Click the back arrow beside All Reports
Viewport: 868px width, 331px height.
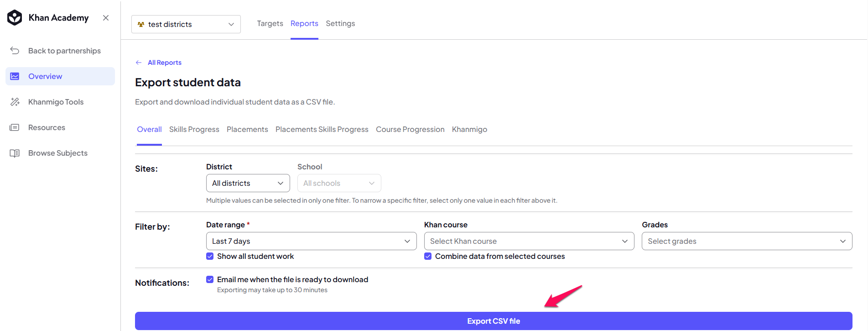click(x=139, y=63)
